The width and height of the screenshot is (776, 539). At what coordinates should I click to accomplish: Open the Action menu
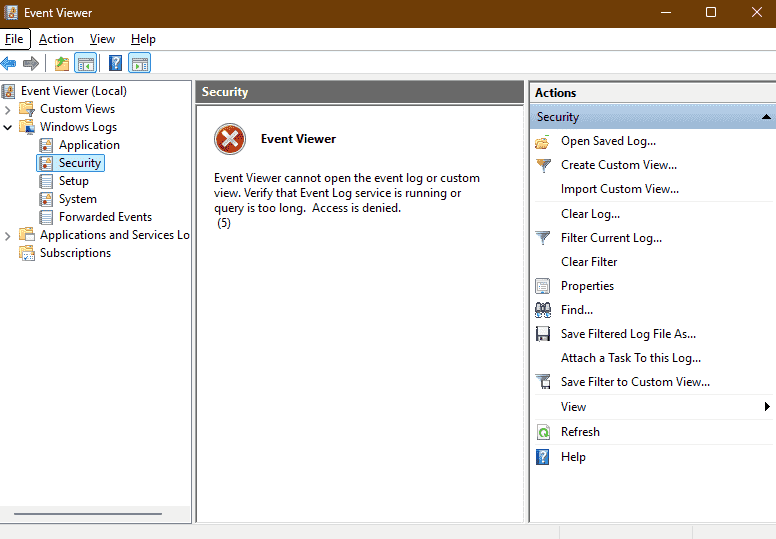[56, 39]
